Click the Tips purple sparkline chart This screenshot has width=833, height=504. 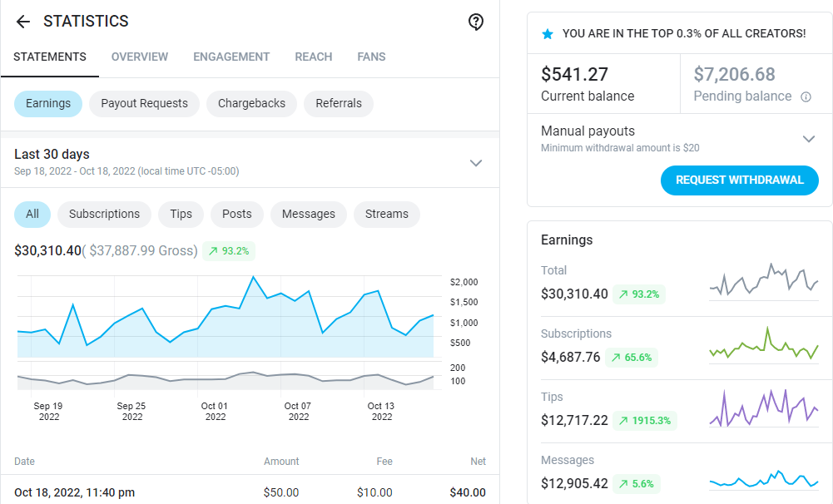763,408
